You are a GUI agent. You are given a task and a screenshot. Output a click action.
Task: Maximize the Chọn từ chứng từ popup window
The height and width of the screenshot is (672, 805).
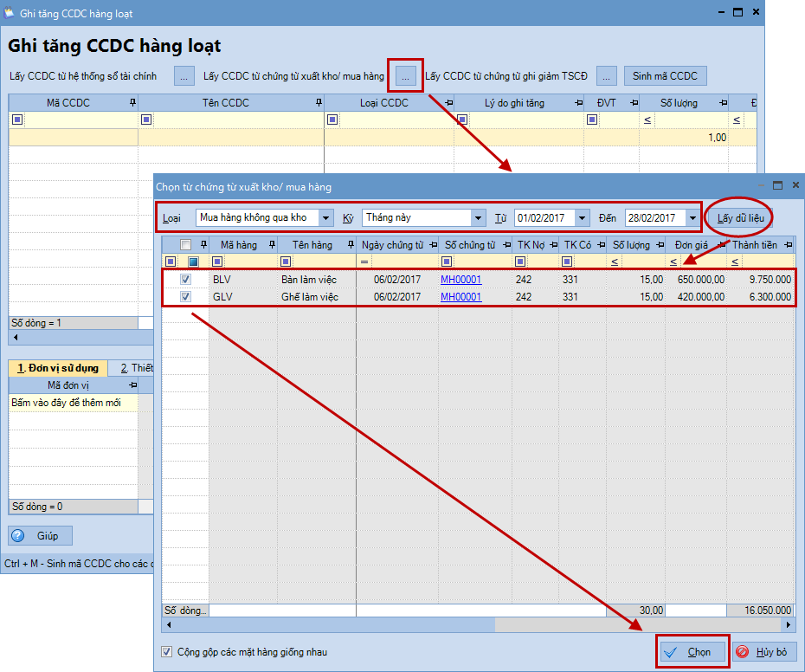point(778,185)
